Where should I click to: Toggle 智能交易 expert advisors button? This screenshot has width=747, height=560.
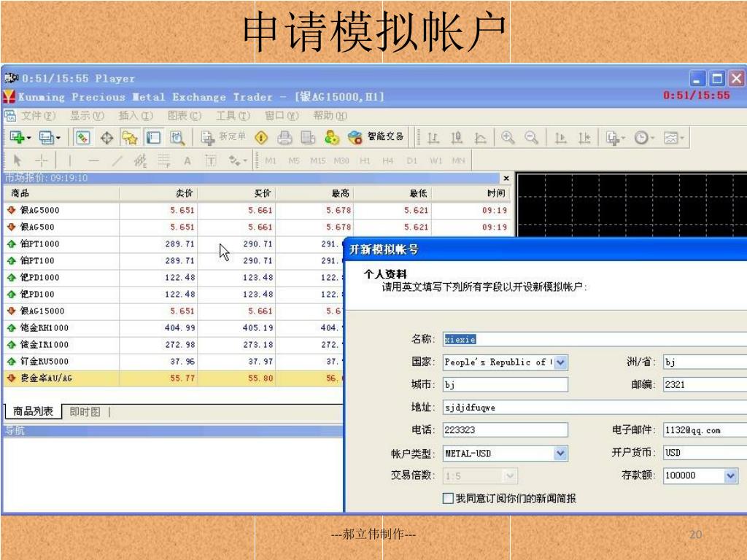click(376, 137)
